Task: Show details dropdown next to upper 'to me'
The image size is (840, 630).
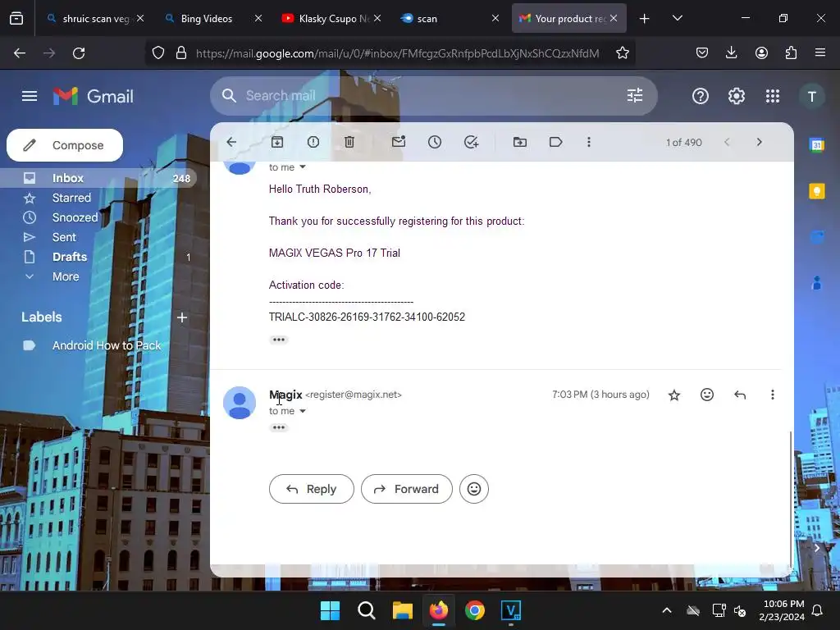Action: pyautogui.click(x=303, y=167)
